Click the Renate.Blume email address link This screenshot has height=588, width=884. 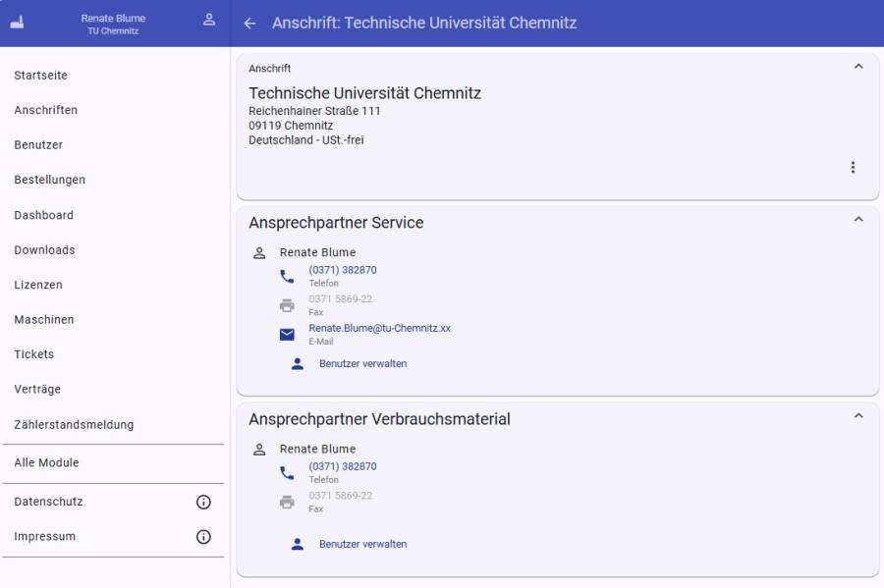pos(379,329)
